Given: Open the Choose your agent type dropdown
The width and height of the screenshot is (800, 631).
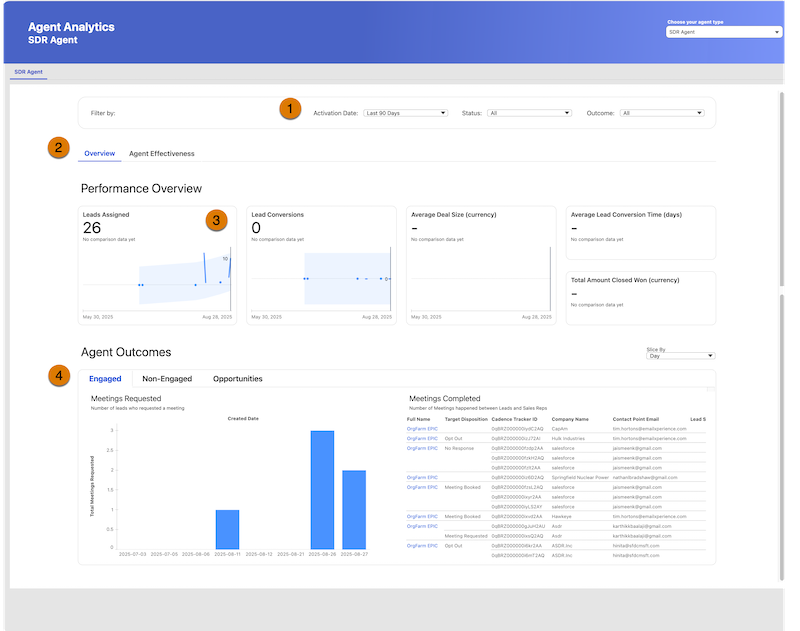Looking at the screenshot, I should (x=723, y=32).
